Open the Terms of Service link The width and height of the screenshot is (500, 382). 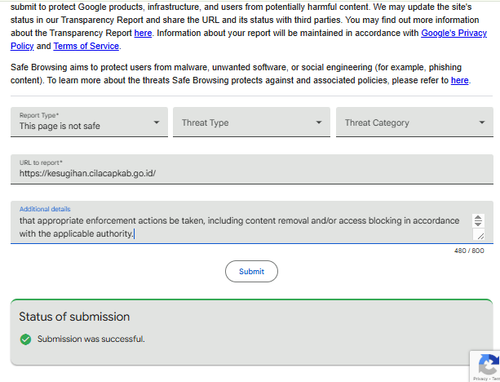pyautogui.click(x=86, y=46)
